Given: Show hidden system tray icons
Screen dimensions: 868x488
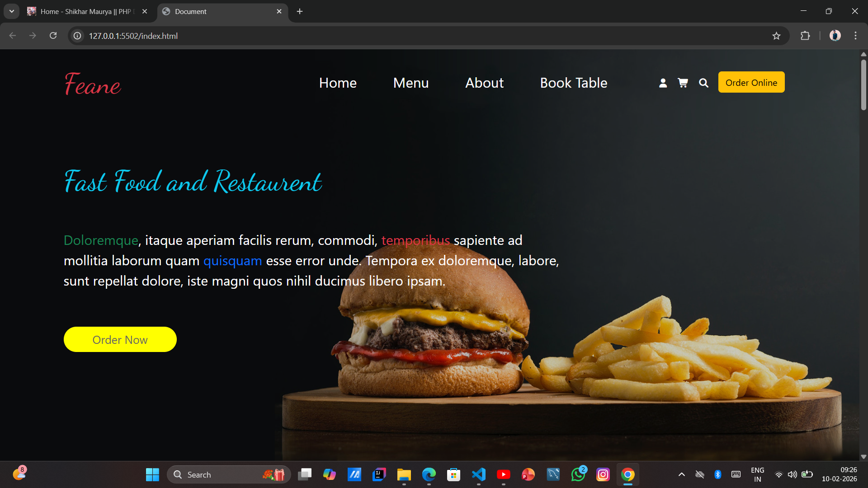Looking at the screenshot, I should (x=681, y=474).
